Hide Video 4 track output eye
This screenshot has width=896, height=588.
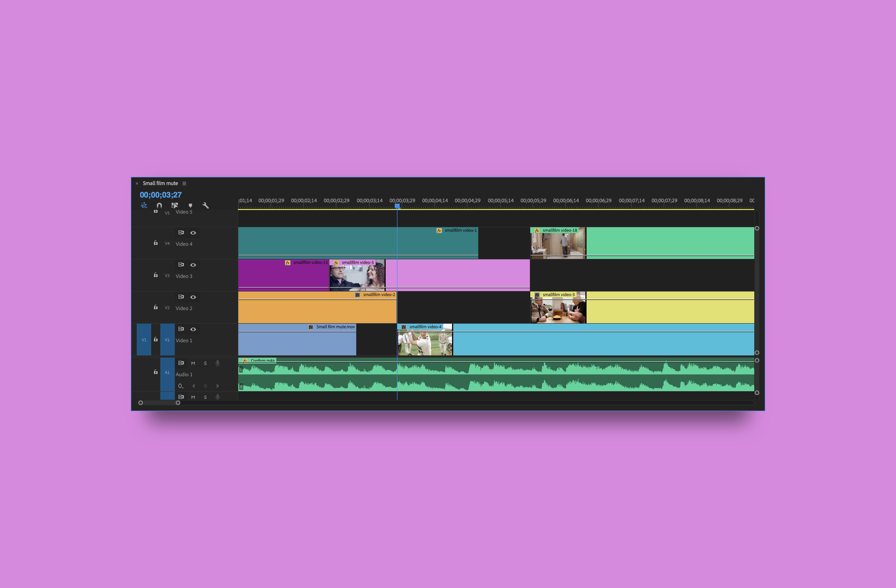[193, 233]
